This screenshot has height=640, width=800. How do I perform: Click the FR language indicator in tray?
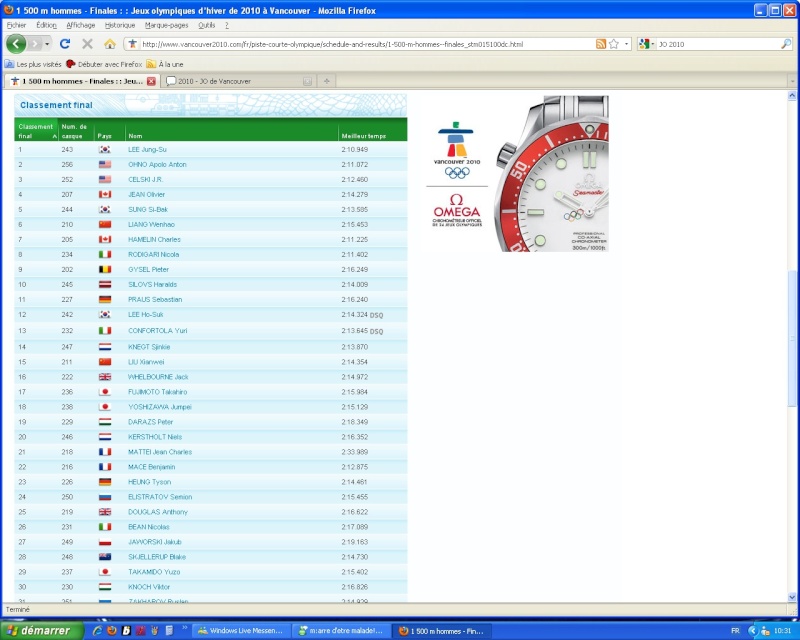tap(735, 631)
